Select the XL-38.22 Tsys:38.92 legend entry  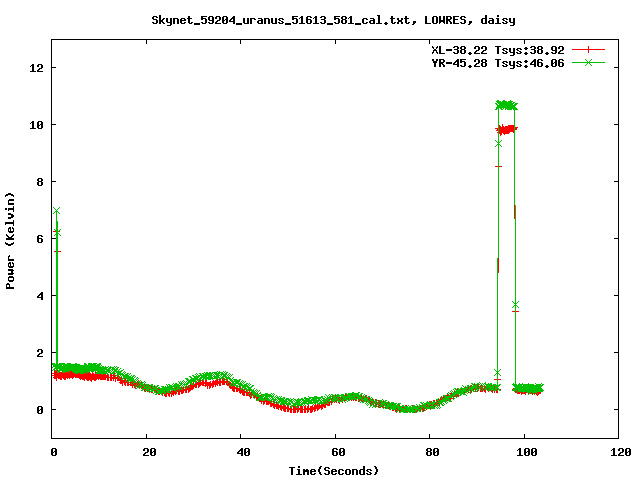[x=498, y=50]
